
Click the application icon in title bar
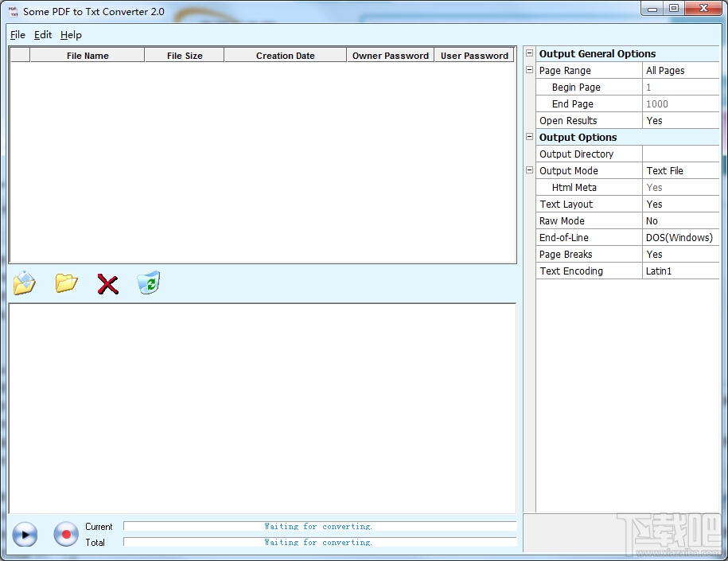[14, 12]
